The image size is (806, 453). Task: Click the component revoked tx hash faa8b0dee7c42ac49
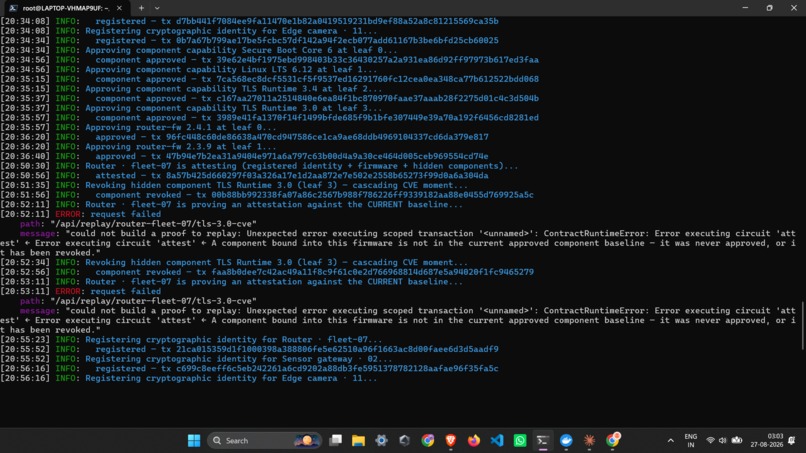point(372,273)
